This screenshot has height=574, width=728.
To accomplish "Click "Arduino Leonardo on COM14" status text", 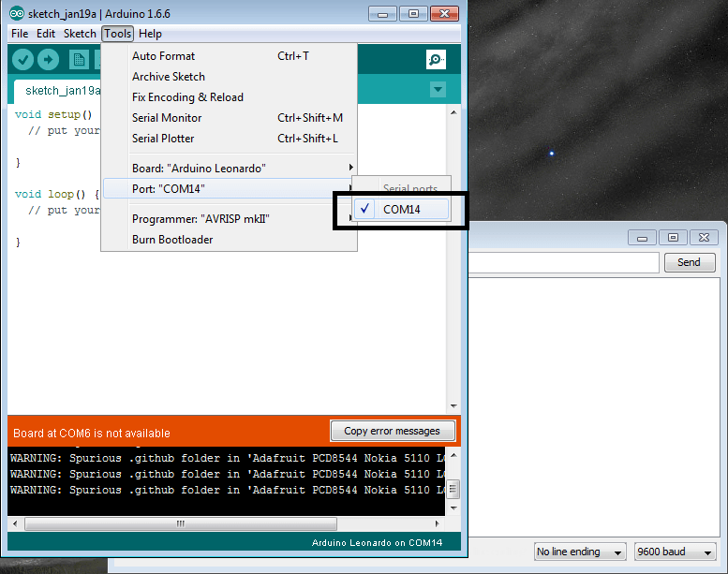I will click(x=377, y=542).
